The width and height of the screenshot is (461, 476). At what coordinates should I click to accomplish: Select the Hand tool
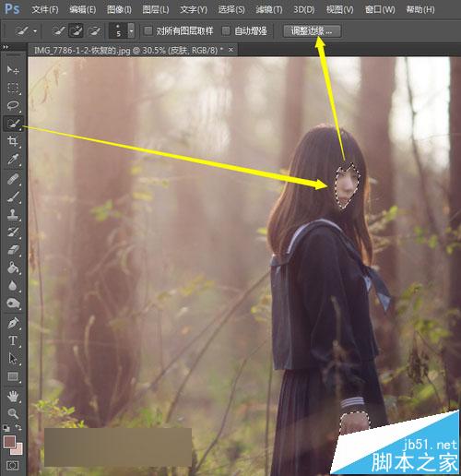tap(13, 396)
